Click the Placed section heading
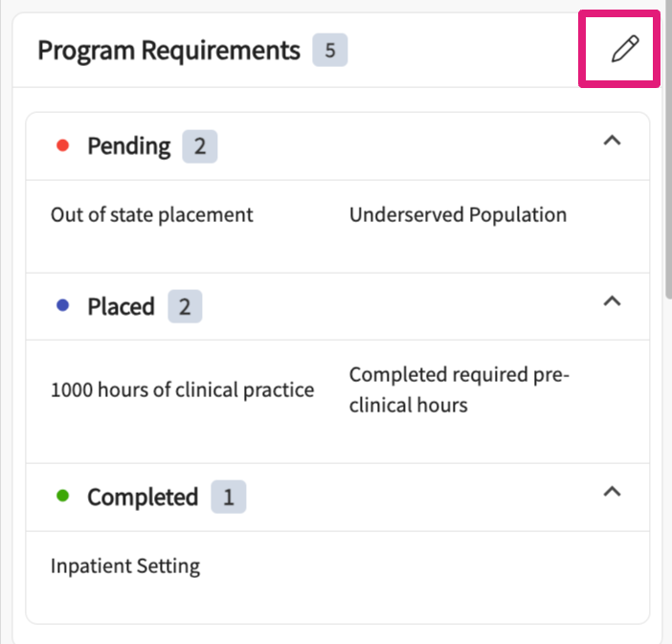The height and width of the screenshot is (644, 672). click(121, 306)
